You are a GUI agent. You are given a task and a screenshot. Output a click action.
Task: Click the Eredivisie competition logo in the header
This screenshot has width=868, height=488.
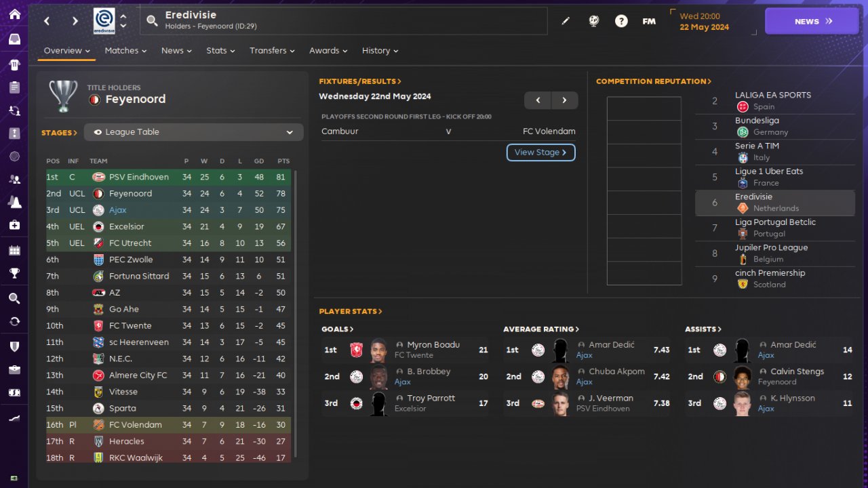pos(104,21)
